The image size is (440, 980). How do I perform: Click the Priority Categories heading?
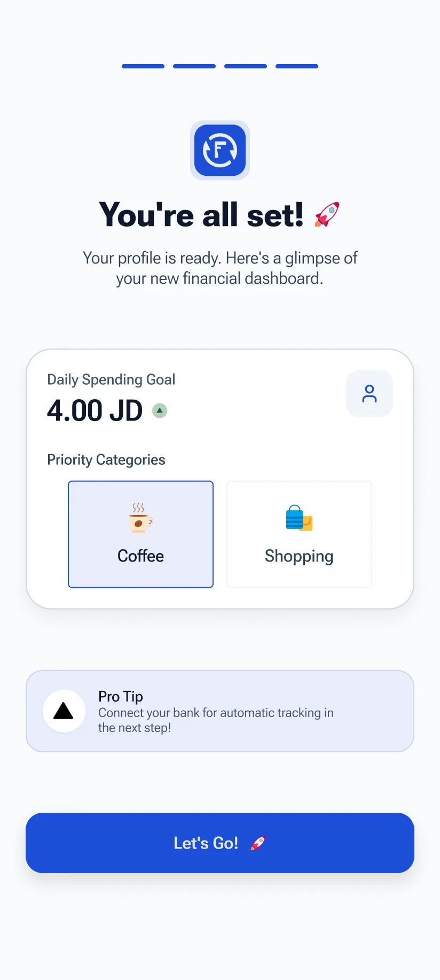[106, 460]
